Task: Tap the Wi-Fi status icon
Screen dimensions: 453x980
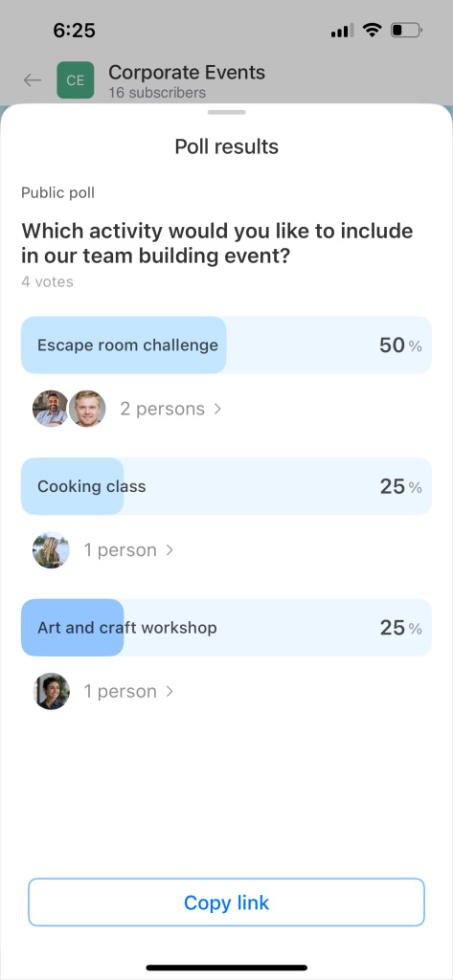Action: pyautogui.click(x=373, y=30)
